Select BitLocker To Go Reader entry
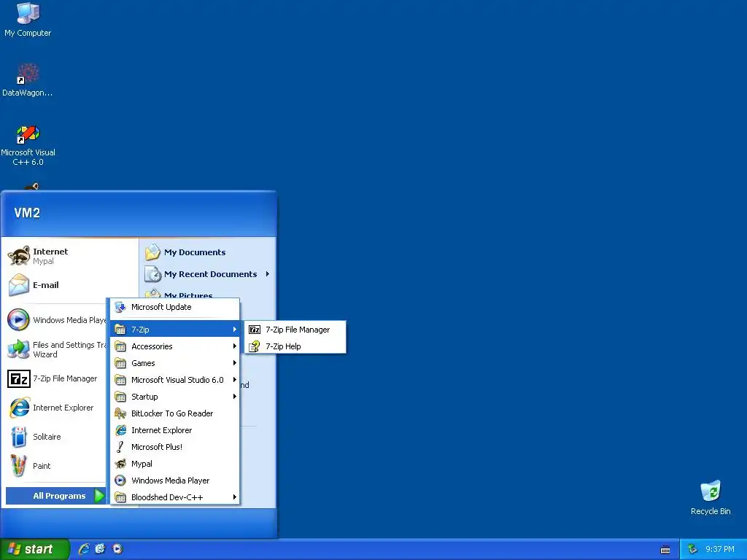Image resolution: width=747 pixels, height=560 pixels. 175,413
